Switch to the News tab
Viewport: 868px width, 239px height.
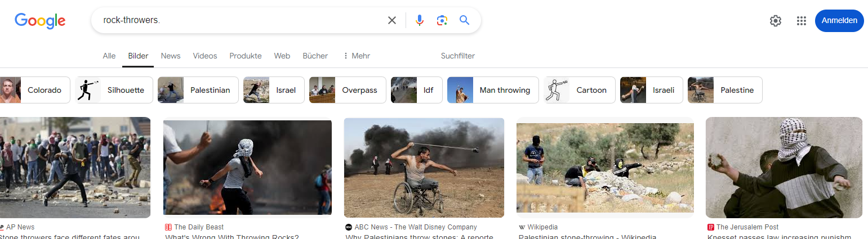click(x=171, y=56)
